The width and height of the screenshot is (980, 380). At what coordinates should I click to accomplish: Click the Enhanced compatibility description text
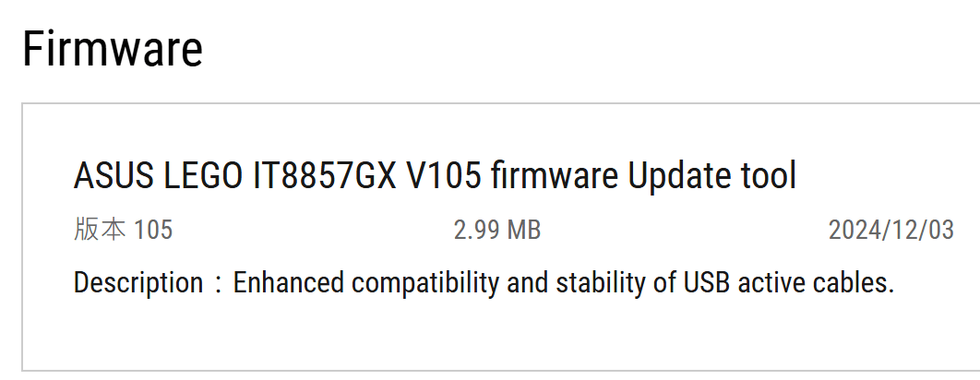click(x=564, y=282)
